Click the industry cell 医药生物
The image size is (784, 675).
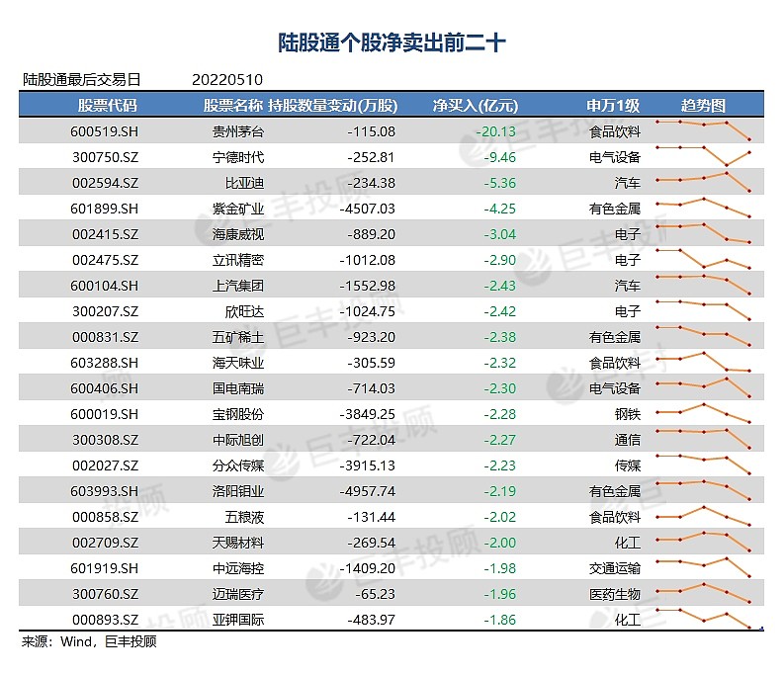point(615,595)
